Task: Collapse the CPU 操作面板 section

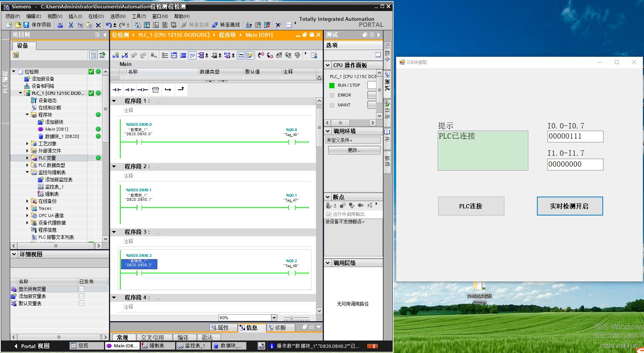Action: pos(328,65)
